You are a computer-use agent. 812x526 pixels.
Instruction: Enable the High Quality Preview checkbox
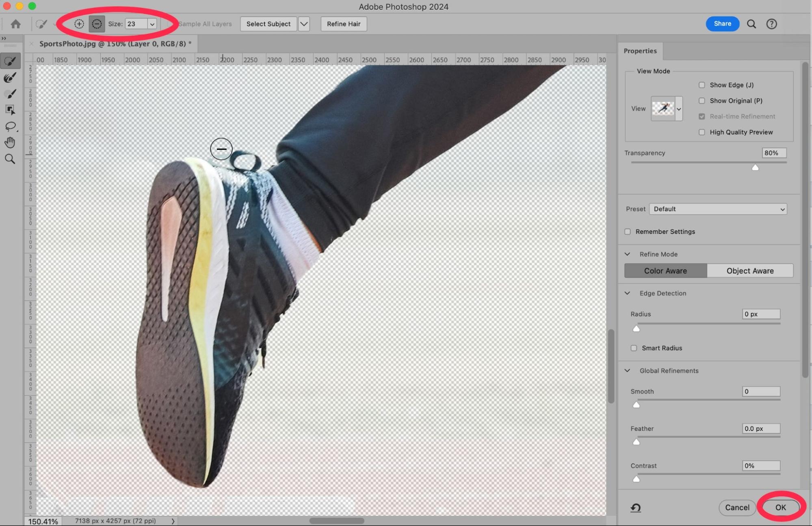[702, 132]
